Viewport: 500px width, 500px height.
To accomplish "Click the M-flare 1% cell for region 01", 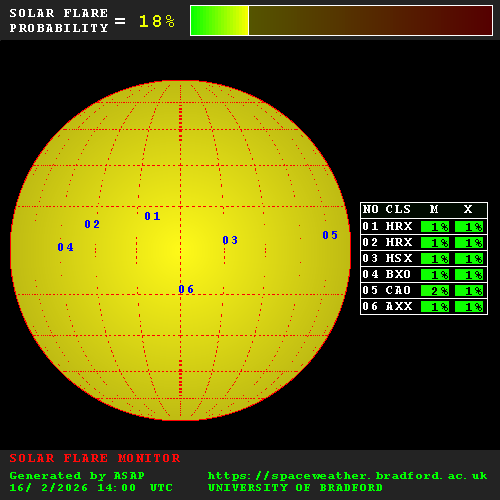I will click(435, 227).
